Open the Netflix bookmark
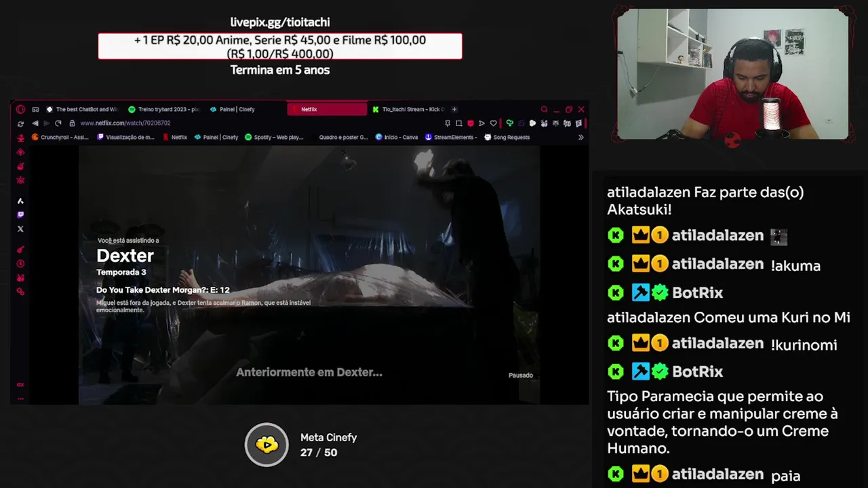This screenshot has height=488, width=868. coord(175,137)
